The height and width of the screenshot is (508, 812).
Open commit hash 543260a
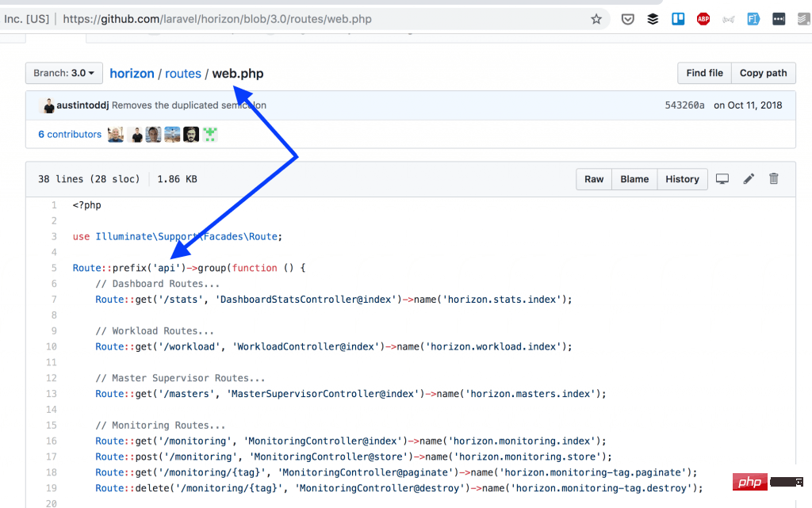point(684,105)
